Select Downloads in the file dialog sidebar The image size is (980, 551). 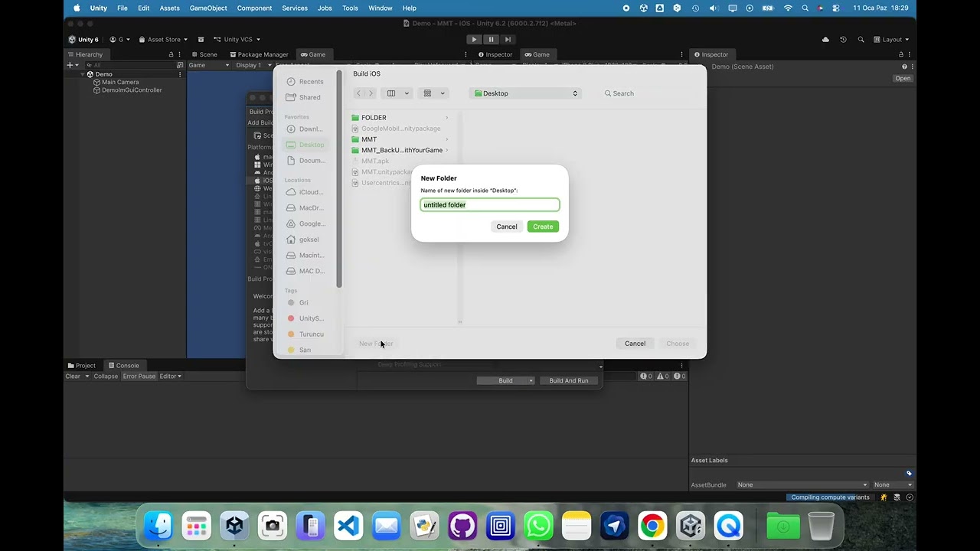305,129
